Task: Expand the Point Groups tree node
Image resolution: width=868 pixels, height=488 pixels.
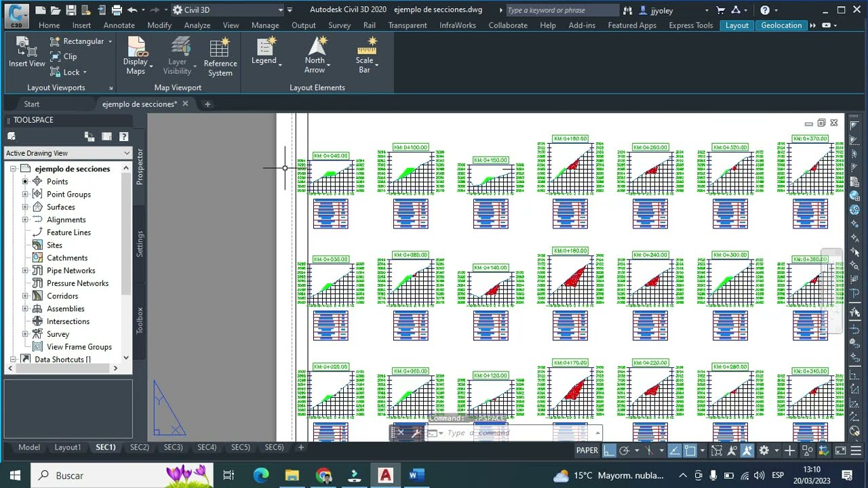Action: click(x=26, y=195)
